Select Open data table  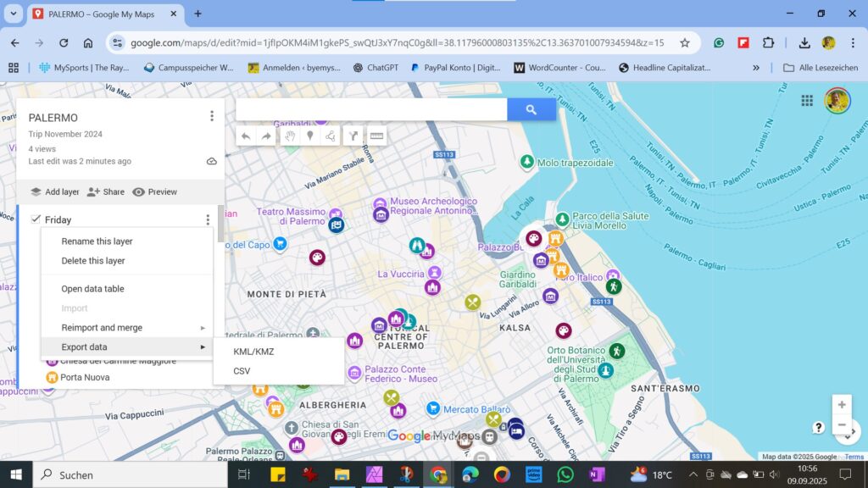(x=92, y=289)
